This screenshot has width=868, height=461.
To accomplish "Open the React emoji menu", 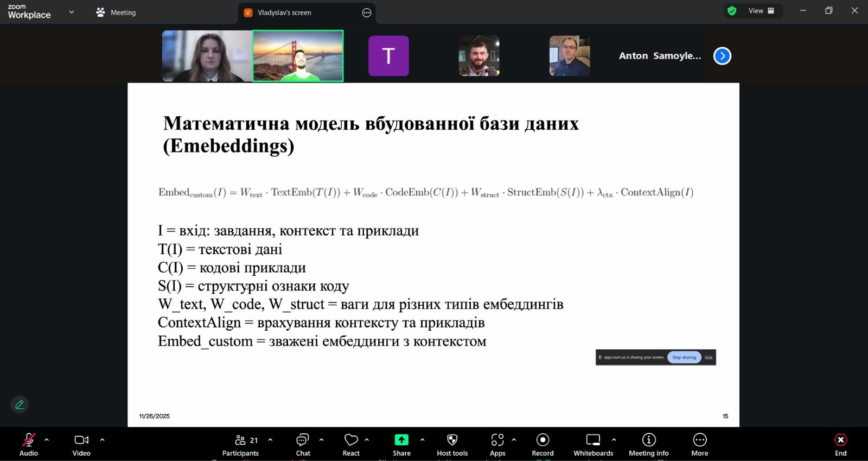I will (x=351, y=444).
